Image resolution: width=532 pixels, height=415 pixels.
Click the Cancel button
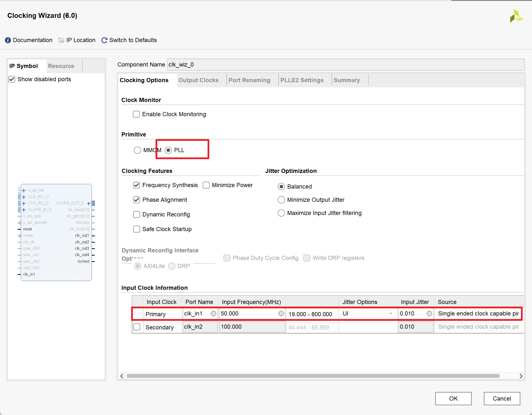[x=502, y=399]
